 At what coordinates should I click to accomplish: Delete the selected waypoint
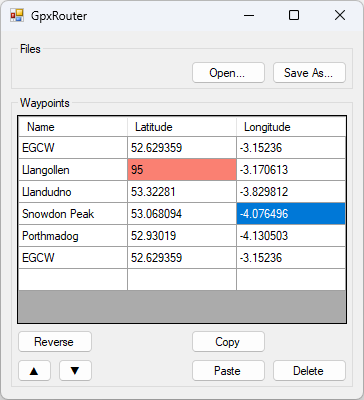tap(309, 371)
